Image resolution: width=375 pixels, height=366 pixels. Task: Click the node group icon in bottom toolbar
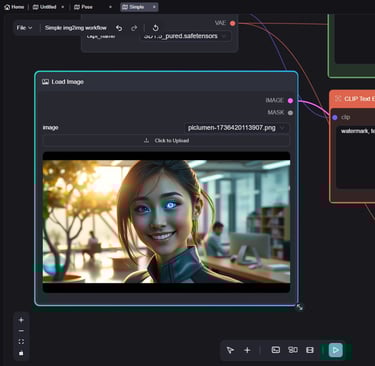coord(293,350)
